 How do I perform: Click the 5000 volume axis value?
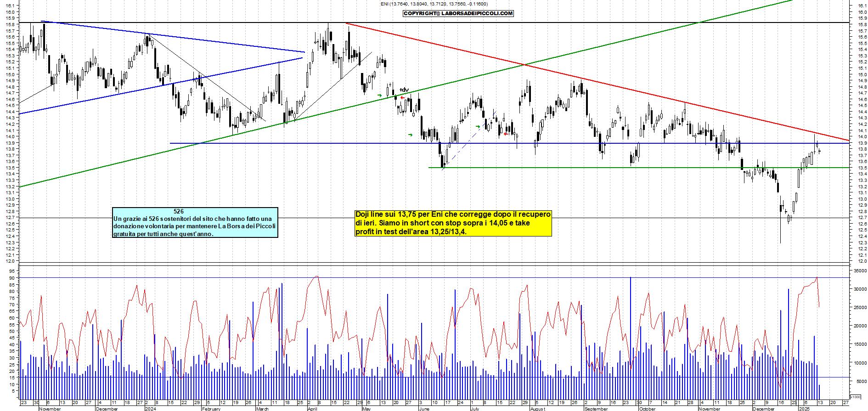861,381
